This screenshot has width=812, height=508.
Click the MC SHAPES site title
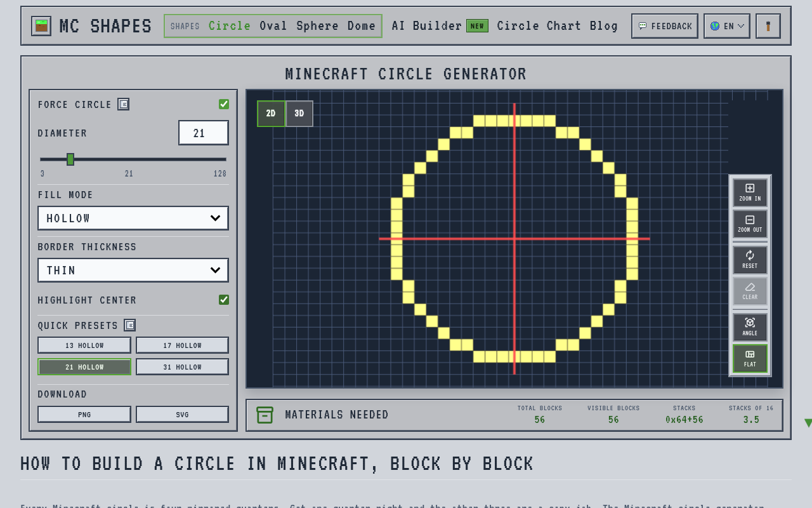point(105,26)
